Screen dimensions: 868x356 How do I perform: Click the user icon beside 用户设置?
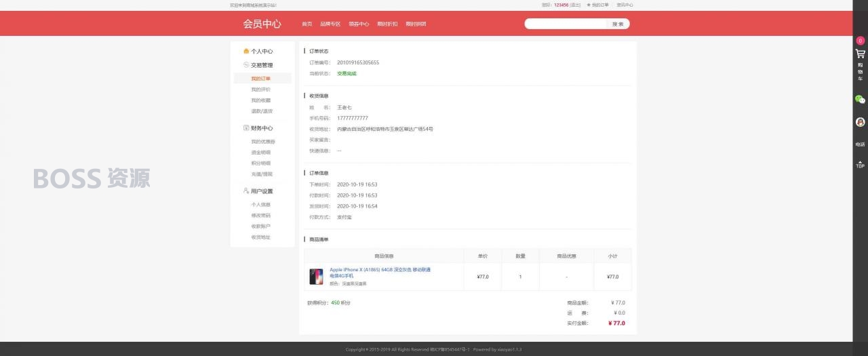pos(246,191)
